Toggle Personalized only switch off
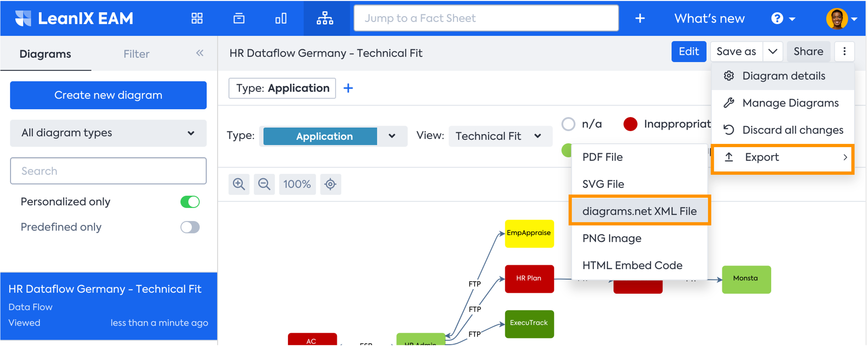Image resolution: width=868 pixels, height=346 pixels. pyautogui.click(x=190, y=202)
